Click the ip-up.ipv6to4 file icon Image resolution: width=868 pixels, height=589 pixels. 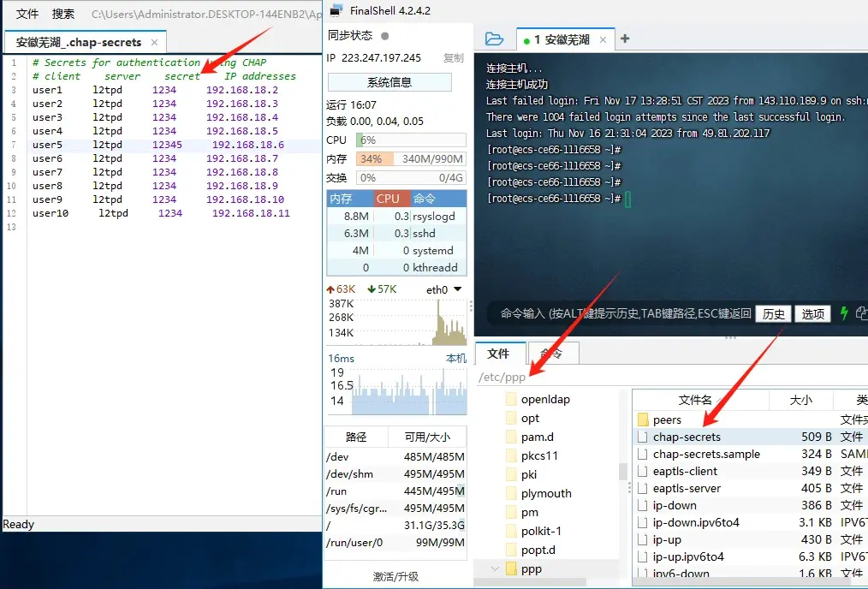point(642,556)
